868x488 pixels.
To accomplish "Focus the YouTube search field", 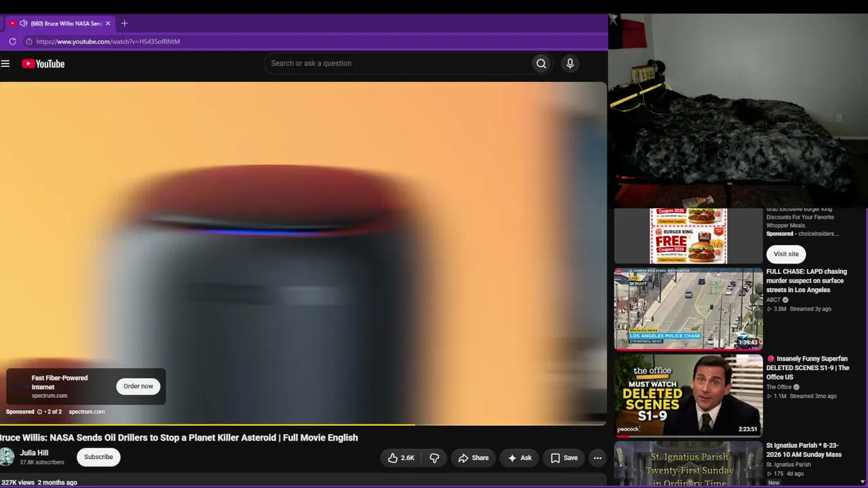I will point(398,64).
